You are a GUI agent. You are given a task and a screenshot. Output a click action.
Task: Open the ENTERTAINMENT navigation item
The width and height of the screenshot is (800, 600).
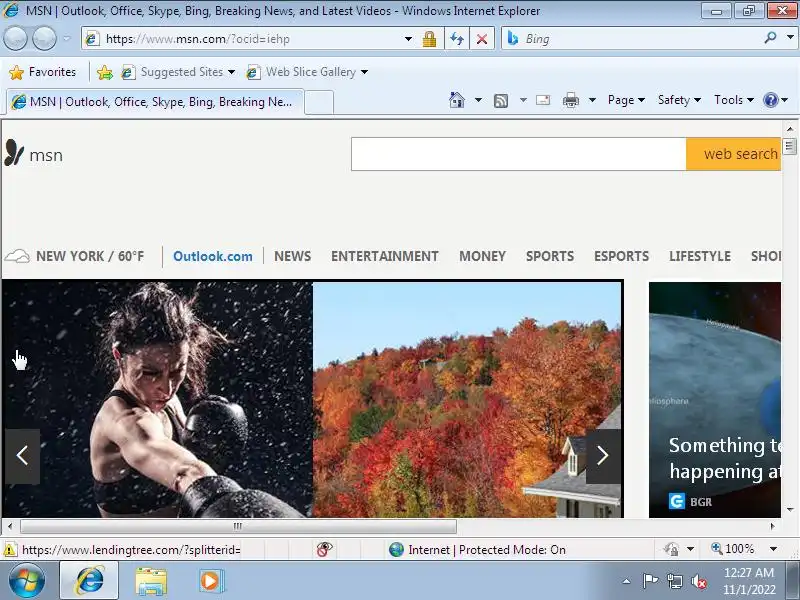point(385,256)
